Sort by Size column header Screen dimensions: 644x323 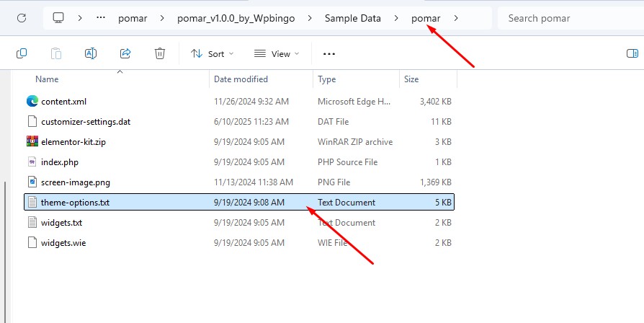click(x=411, y=79)
